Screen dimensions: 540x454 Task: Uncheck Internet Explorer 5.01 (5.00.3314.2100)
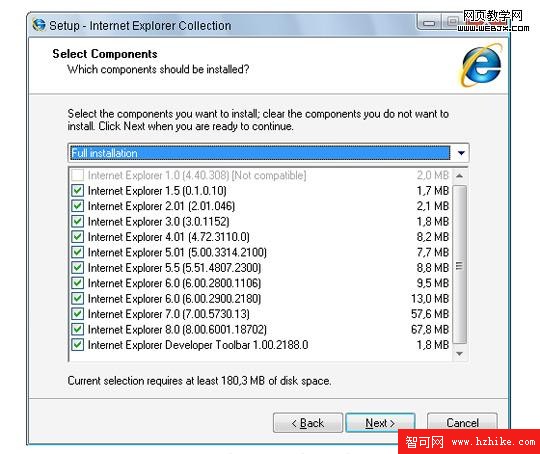[77, 252]
